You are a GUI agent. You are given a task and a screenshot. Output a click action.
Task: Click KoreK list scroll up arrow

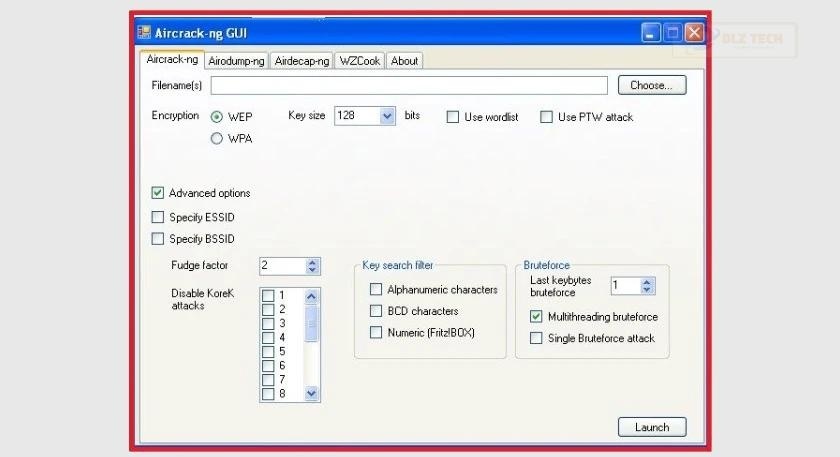[312, 296]
